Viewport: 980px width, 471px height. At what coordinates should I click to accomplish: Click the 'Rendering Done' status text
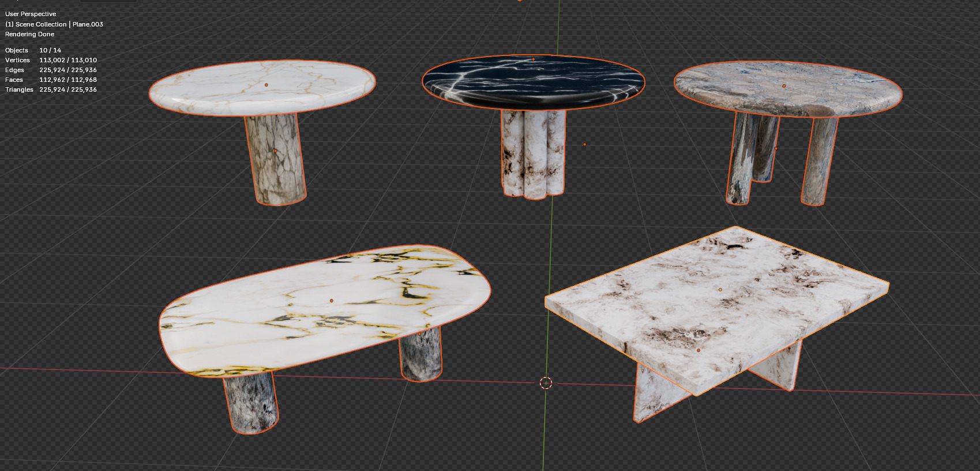pos(29,34)
